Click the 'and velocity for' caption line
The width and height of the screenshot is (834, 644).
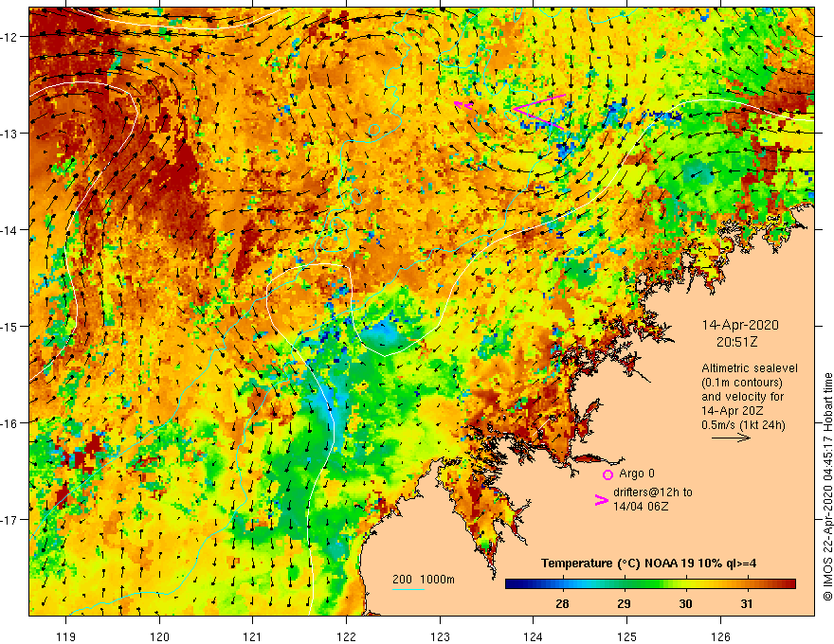coord(742,397)
